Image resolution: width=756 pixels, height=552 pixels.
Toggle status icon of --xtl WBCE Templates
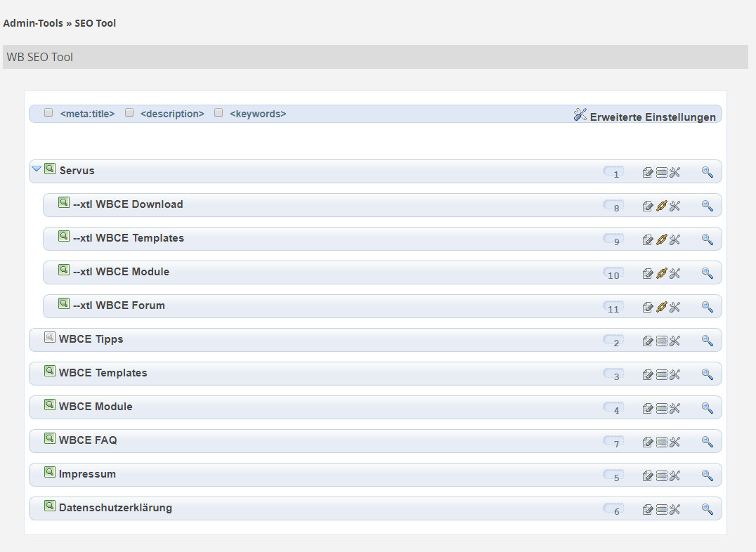point(64,236)
